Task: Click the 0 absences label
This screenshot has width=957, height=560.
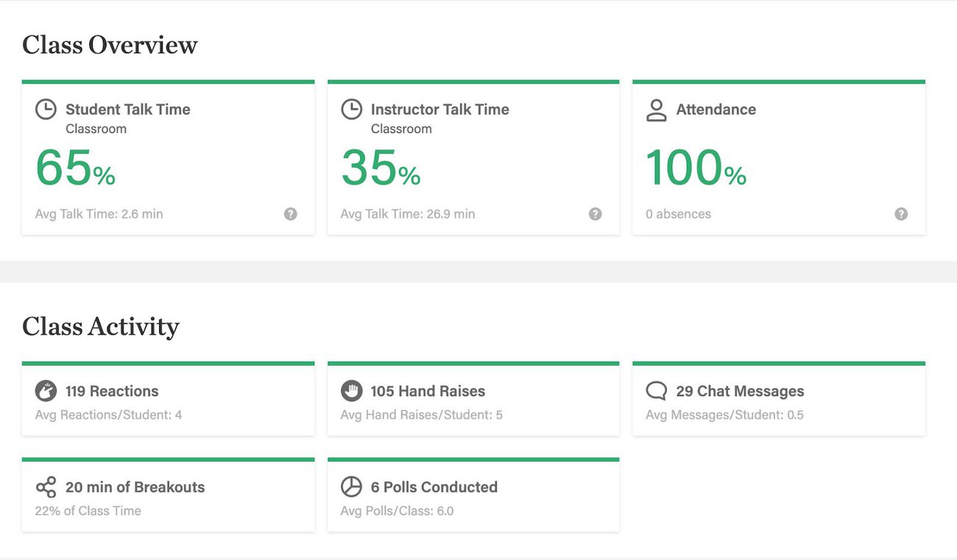Action: coord(678,213)
